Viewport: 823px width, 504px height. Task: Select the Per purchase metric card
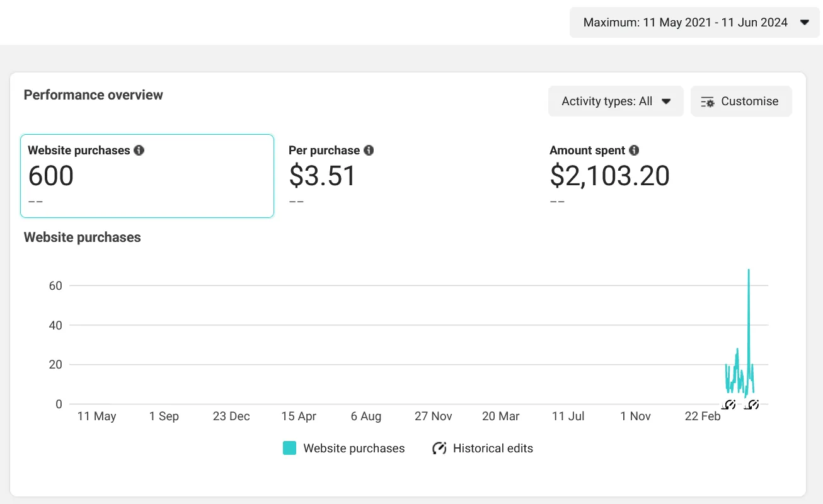tap(408, 176)
